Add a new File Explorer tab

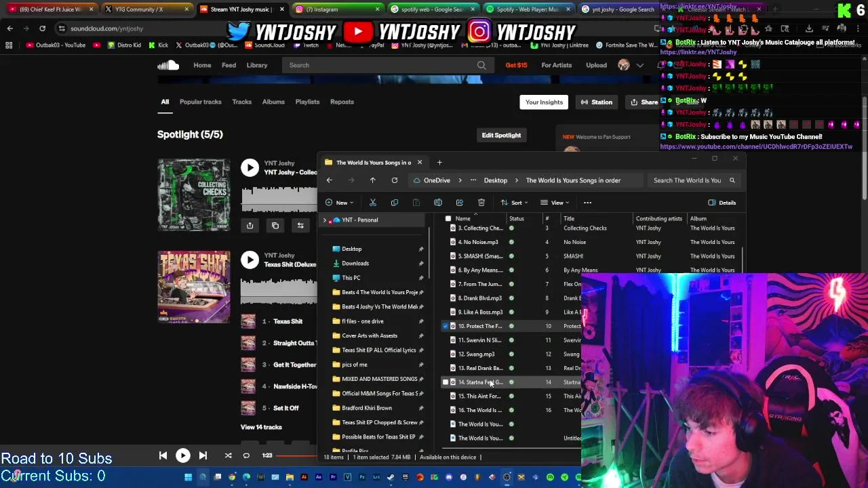pyautogui.click(x=439, y=163)
